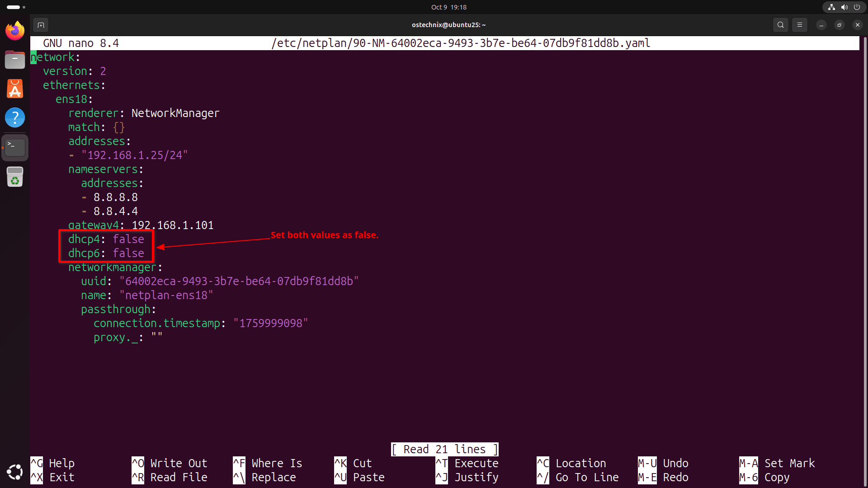Open the terminal search
The image size is (868, 488).
point(781,25)
